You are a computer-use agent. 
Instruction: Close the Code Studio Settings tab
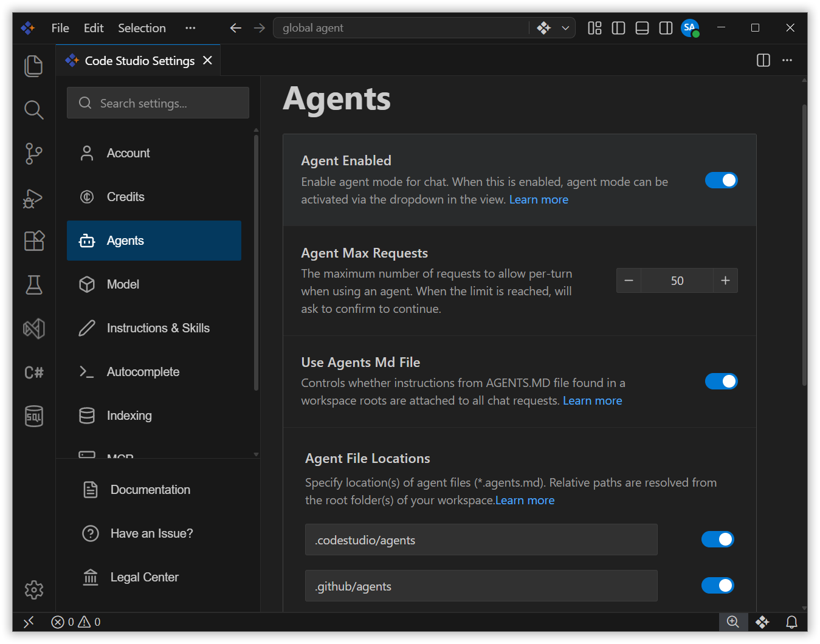coord(207,60)
